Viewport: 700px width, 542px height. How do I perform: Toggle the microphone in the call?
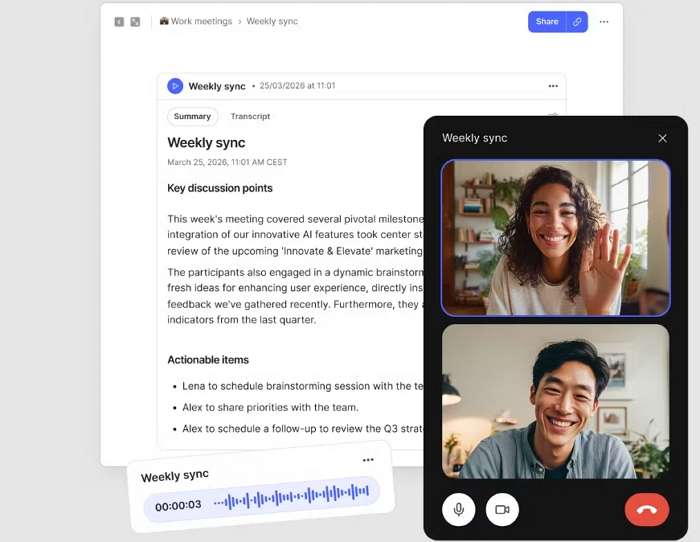[458, 509]
